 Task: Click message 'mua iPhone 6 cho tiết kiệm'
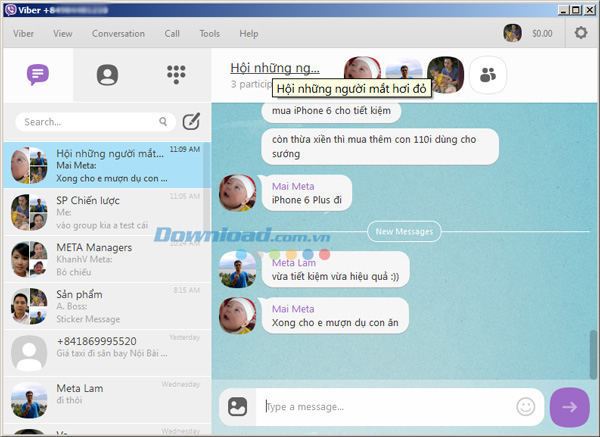331,111
